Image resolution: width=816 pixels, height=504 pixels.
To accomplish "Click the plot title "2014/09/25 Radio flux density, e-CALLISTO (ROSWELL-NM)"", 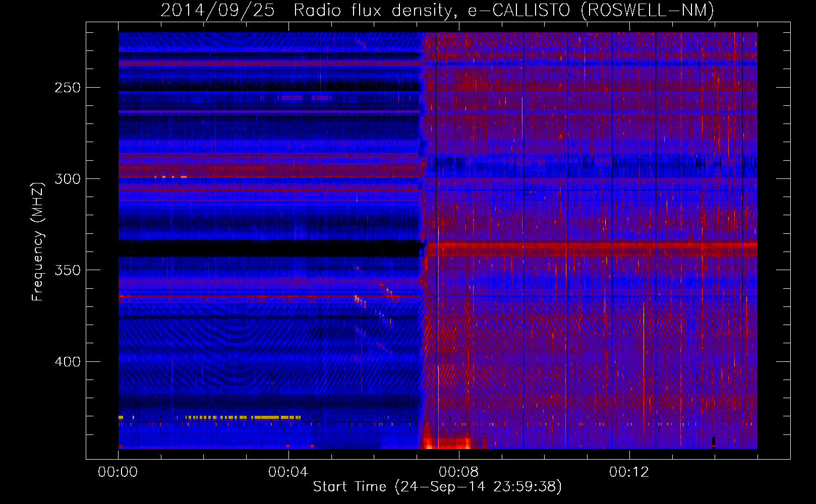I will tap(437, 10).
